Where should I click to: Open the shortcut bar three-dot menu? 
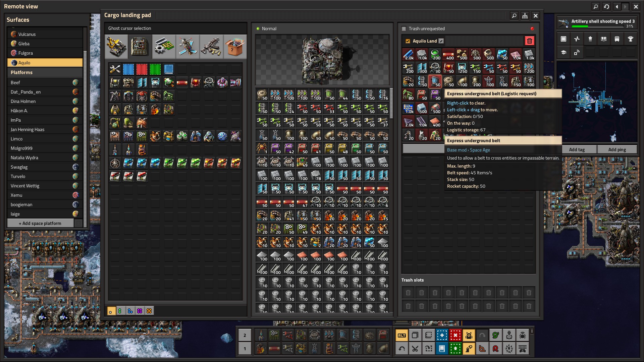pyautogui.click(x=532, y=331)
